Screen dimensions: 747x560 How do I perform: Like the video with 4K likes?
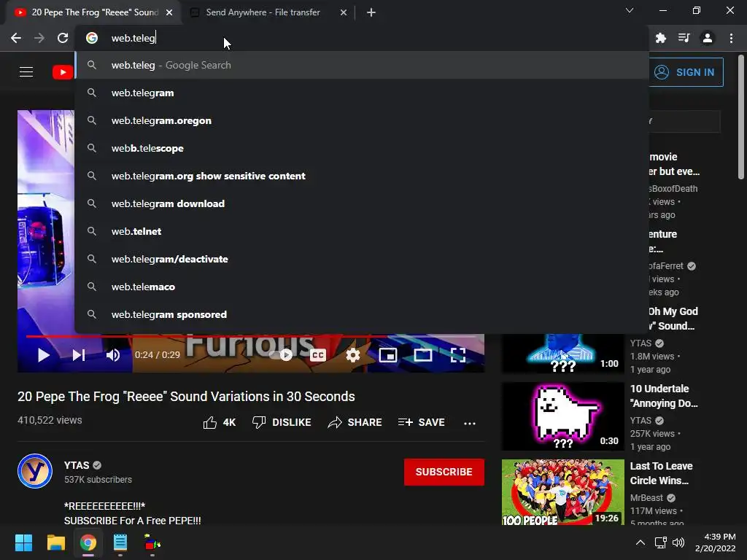(219, 422)
